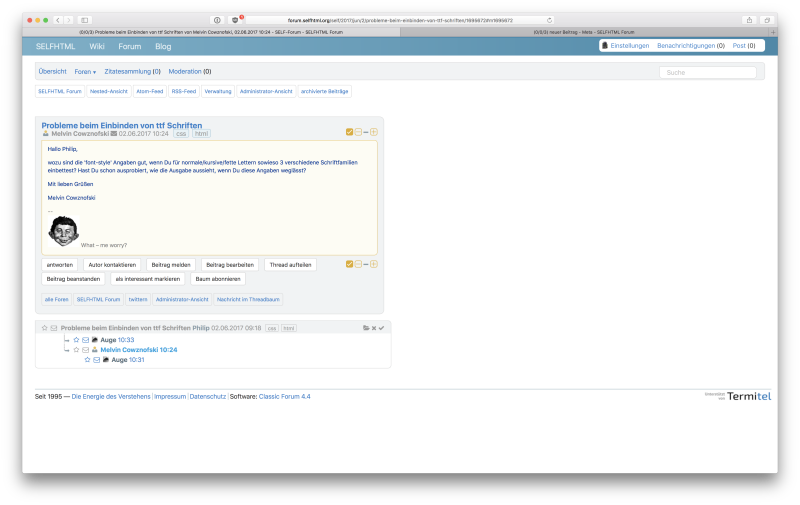Click Beitrag beanstanden
Image resolution: width=800 pixels, height=505 pixels.
click(x=73, y=279)
